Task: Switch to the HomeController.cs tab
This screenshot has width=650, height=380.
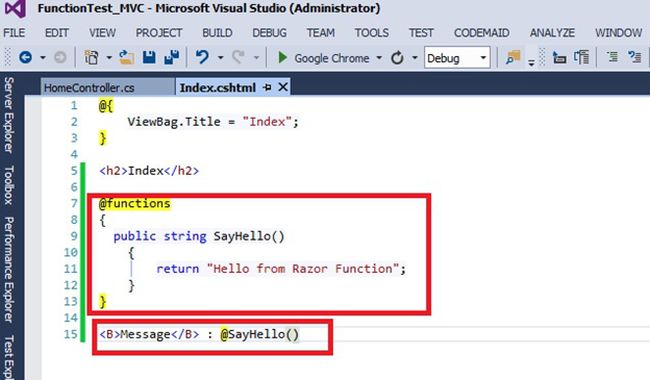Action: click(x=108, y=87)
